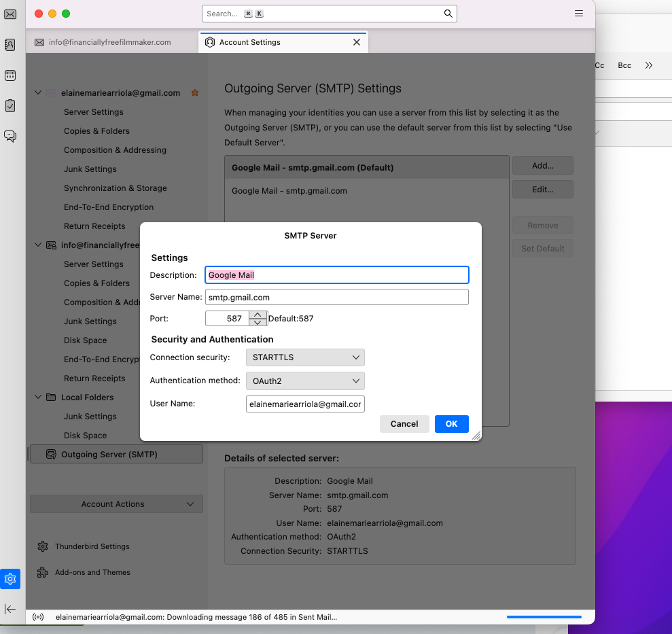
Task: Open the Calendar icon in sidebar
Action: coord(10,75)
